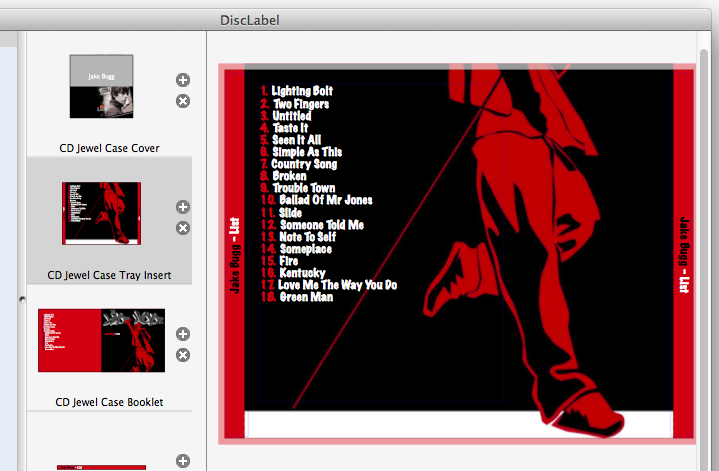Screen dimensions: 719x471
Task: Select track text '13. Note To Self'
Action: pos(298,237)
